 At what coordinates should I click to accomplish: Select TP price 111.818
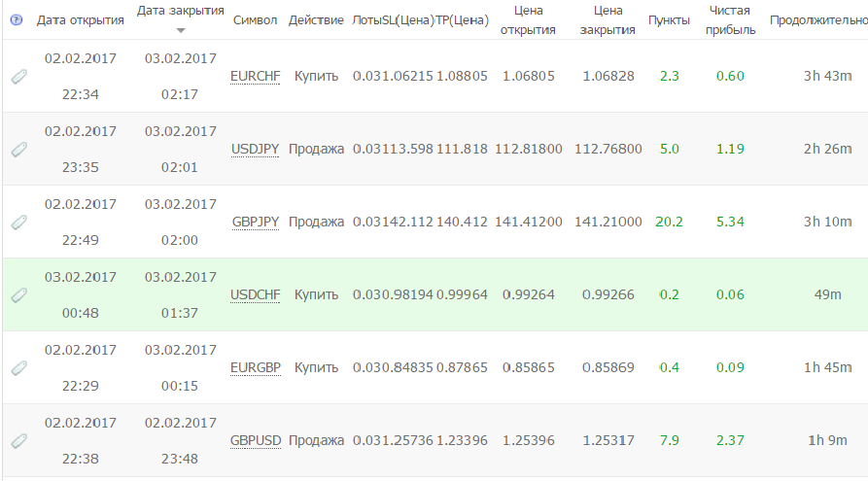coord(462,149)
